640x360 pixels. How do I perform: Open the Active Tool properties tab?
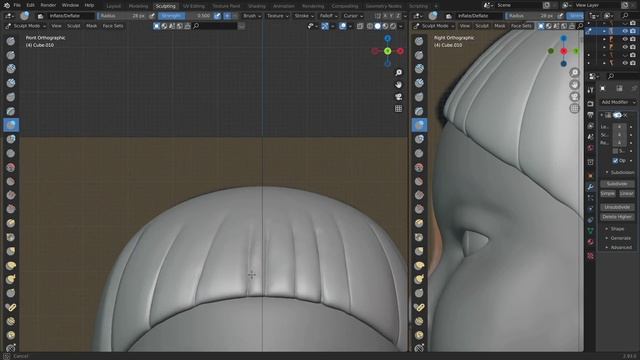coord(590,90)
